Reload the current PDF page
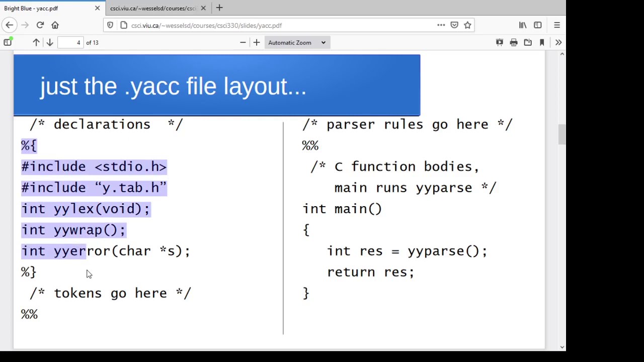The width and height of the screenshot is (644, 362). point(40,25)
